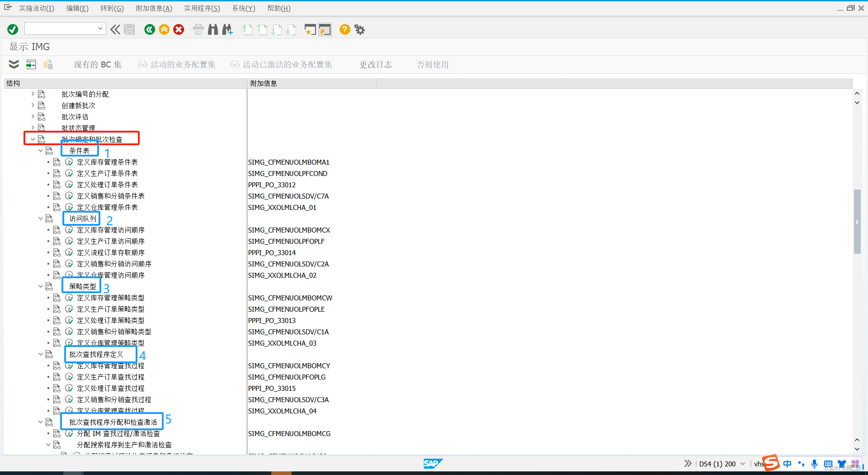The height and width of the screenshot is (475, 868).
Task: Open the command field dropdown arrow
Action: point(100,28)
